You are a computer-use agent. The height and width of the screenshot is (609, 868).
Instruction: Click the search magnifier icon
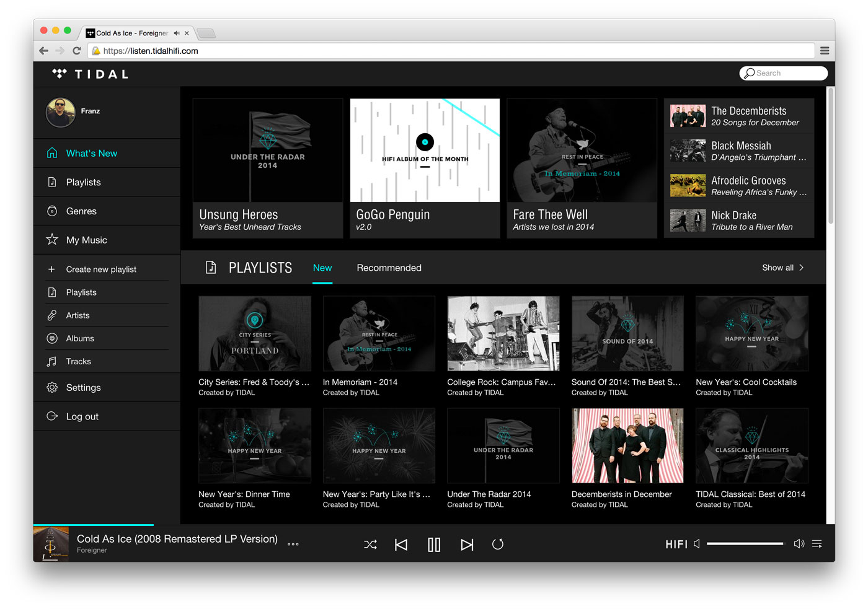pos(749,73)
